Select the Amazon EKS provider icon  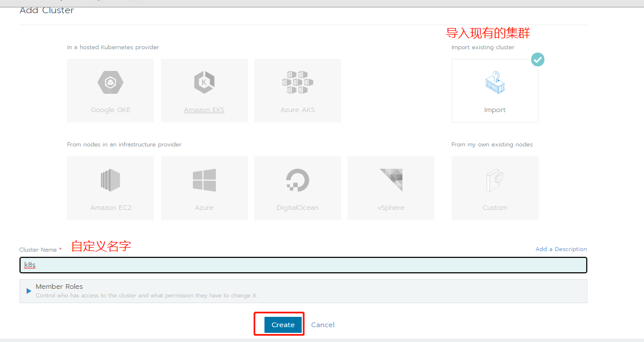204,82
